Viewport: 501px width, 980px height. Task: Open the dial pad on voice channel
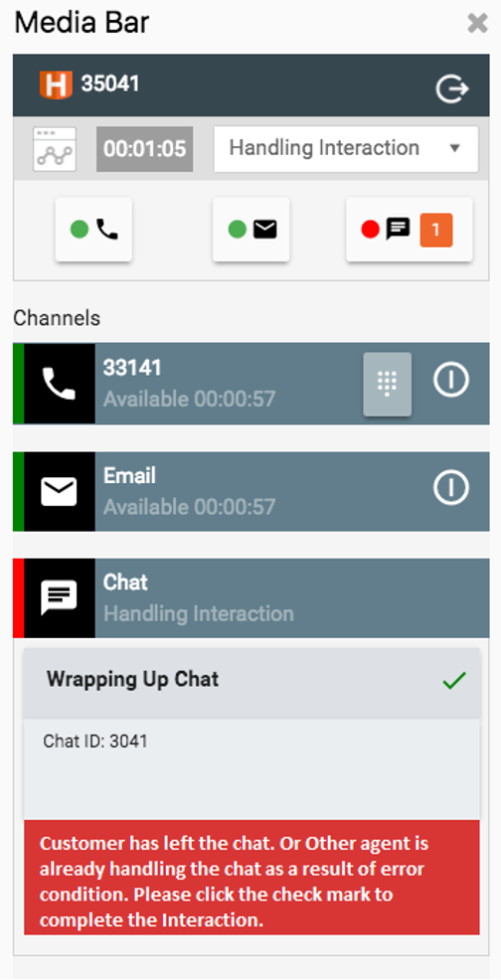(387, 384)
